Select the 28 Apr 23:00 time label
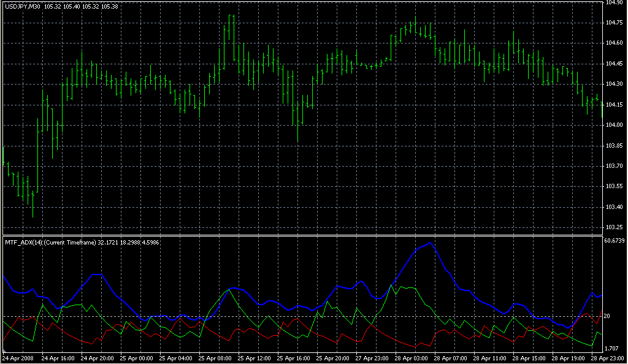 pyautogui.click(x=607, y=357)
